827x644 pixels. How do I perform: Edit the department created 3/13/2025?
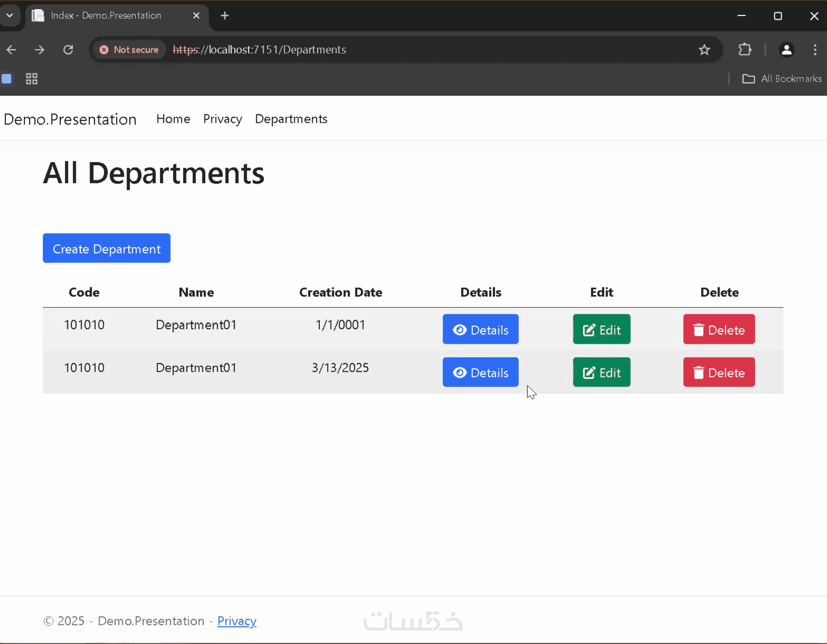coord(602,372)
